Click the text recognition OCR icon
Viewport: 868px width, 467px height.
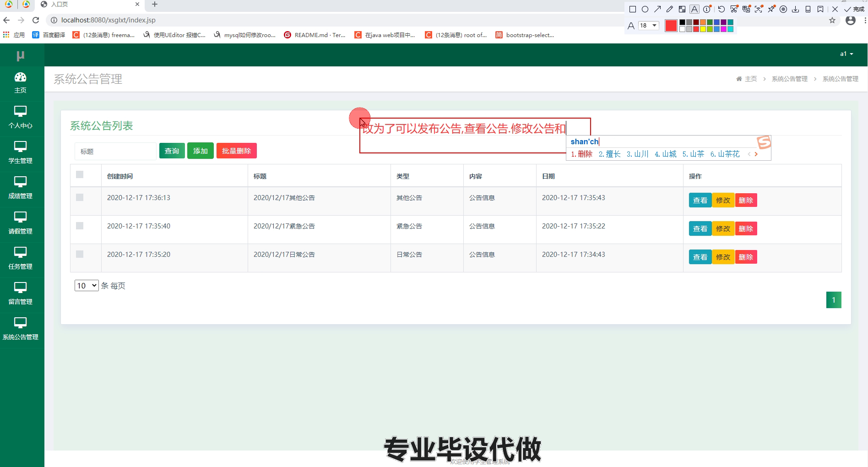759,9
